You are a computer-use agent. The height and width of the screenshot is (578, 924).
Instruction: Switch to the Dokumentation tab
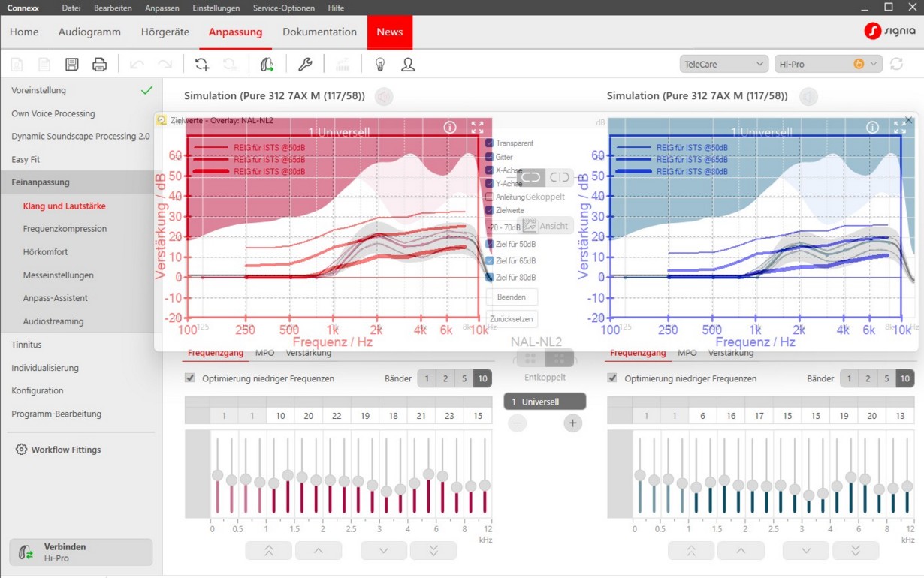coord(319,32)
